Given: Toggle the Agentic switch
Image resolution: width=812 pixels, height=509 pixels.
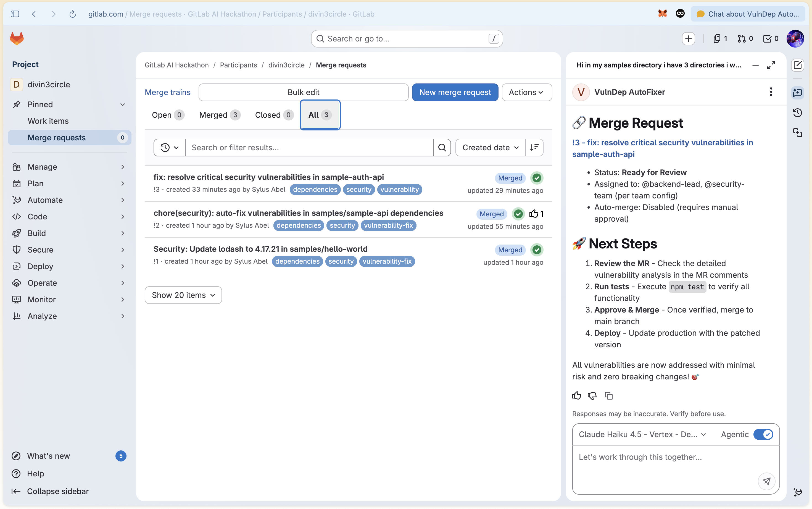Looking at the screenshot, I should coord(763,434).
